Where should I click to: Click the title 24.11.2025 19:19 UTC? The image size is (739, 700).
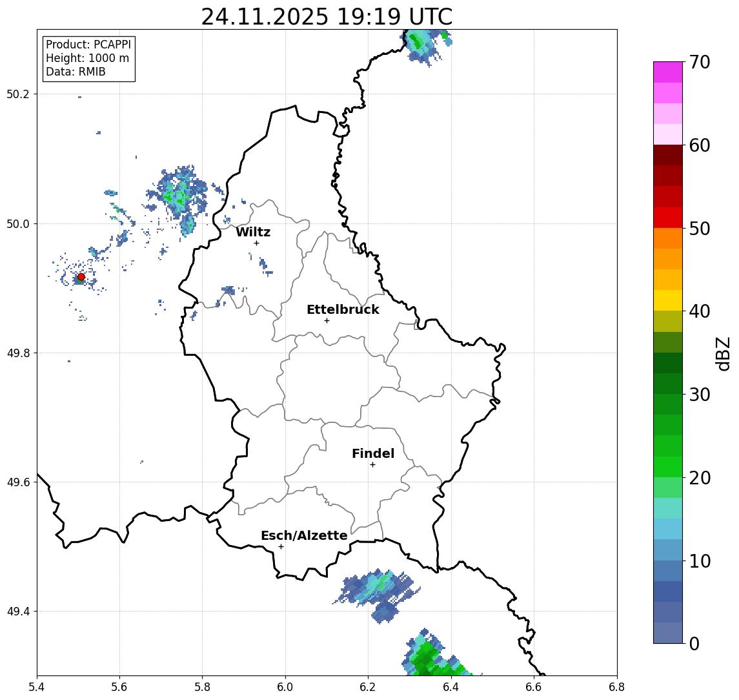(327, 17)
